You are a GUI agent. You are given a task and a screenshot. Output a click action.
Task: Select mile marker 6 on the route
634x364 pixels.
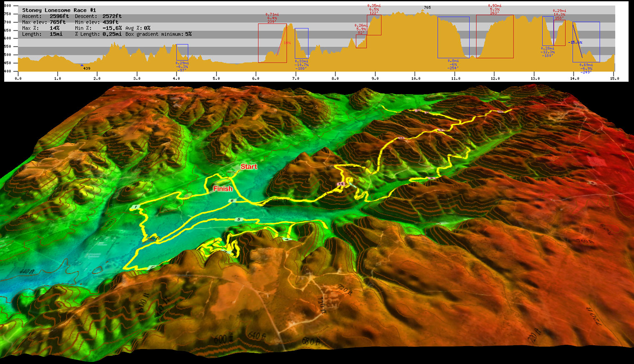point(232,201)
